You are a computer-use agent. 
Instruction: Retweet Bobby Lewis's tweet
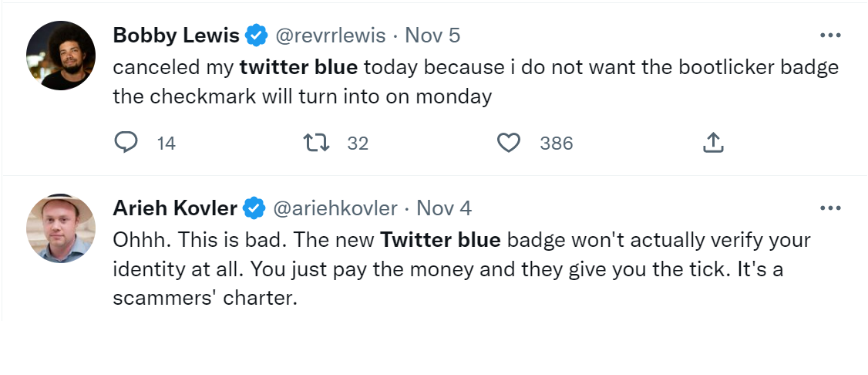(313, 143)
